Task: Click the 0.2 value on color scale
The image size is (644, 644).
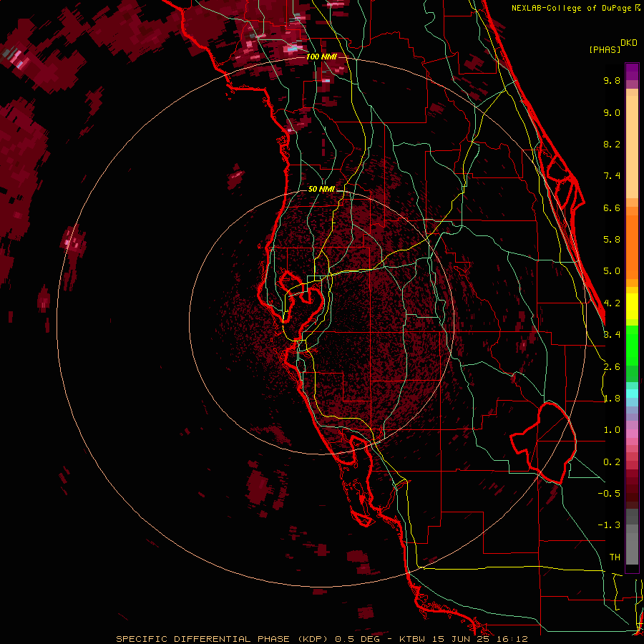Action: [x=612, y=462]
